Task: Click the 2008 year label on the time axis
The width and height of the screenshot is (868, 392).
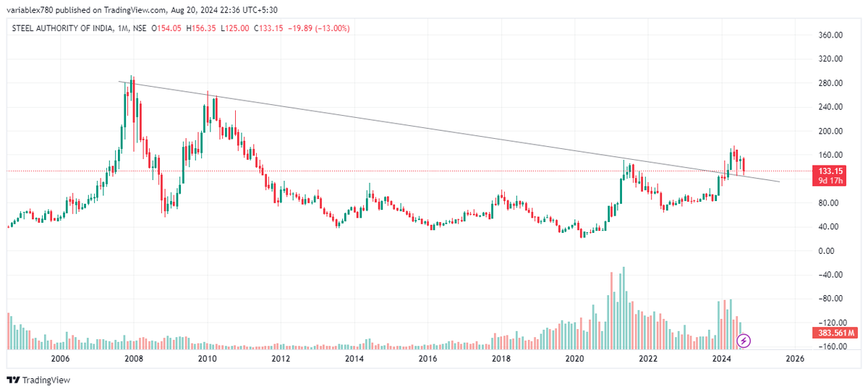Action: click(133, 359)
